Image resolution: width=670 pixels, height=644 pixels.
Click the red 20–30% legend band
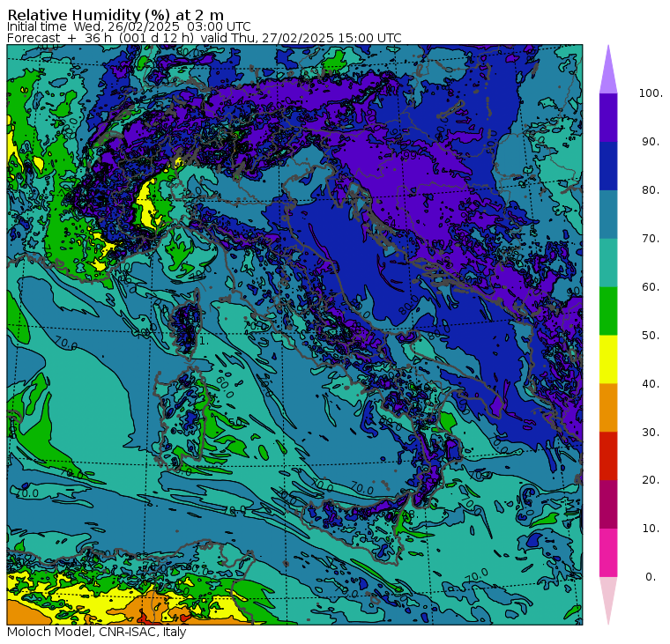(608, 456)
